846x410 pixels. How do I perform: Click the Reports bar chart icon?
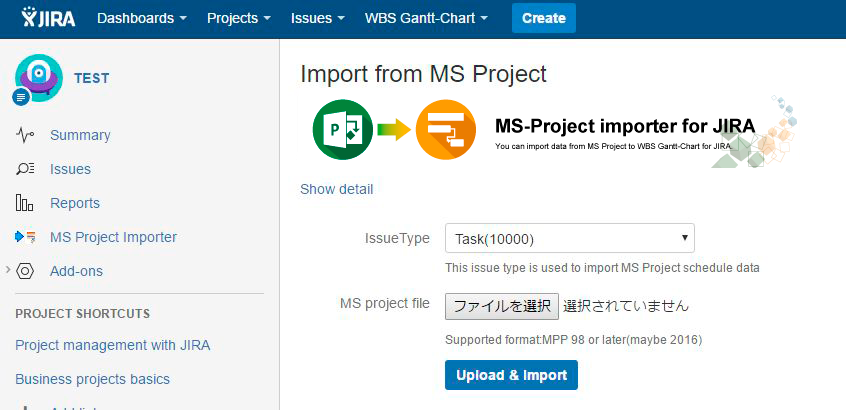[x=25, y=203]
